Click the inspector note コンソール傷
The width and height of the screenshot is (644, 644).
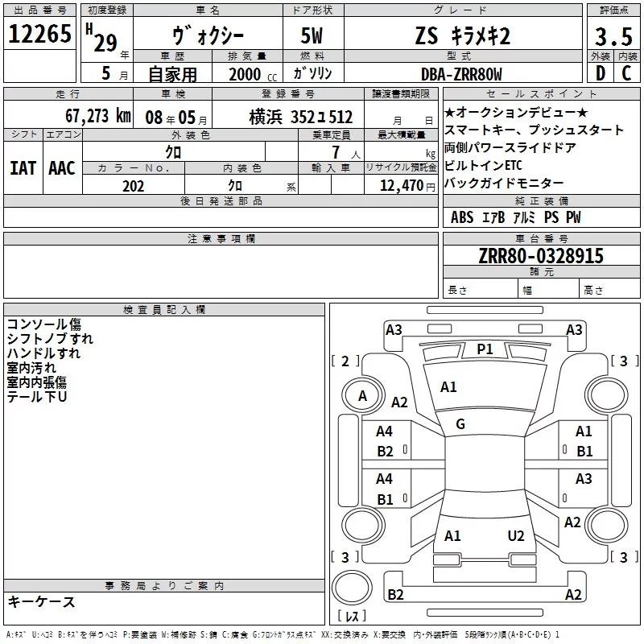click(44, 324)
